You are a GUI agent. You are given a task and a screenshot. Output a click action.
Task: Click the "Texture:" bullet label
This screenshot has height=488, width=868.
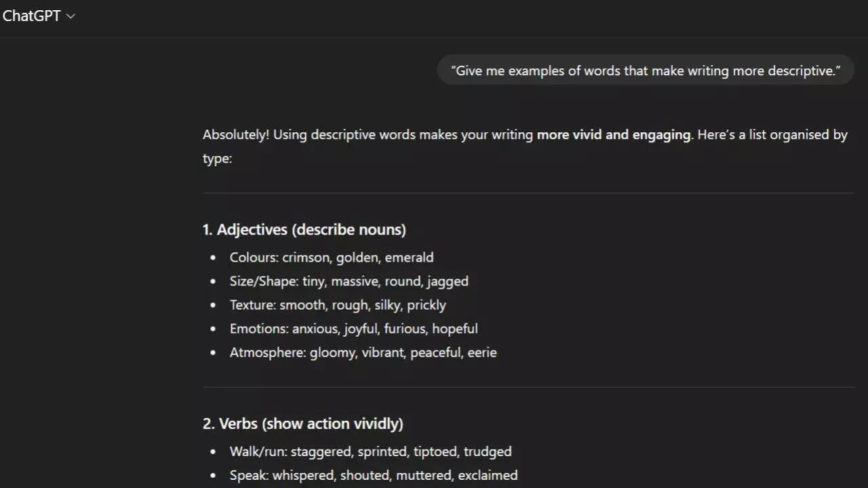253,305
